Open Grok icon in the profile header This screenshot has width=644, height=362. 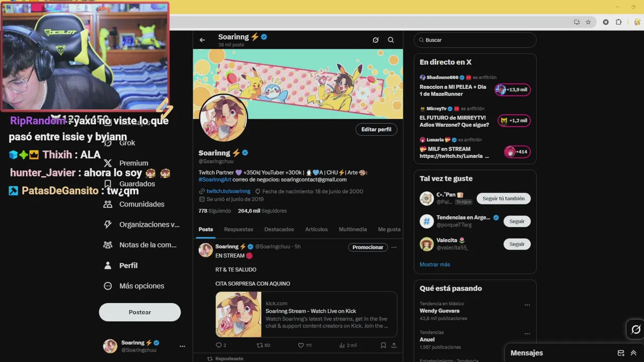tap(375, 40)
